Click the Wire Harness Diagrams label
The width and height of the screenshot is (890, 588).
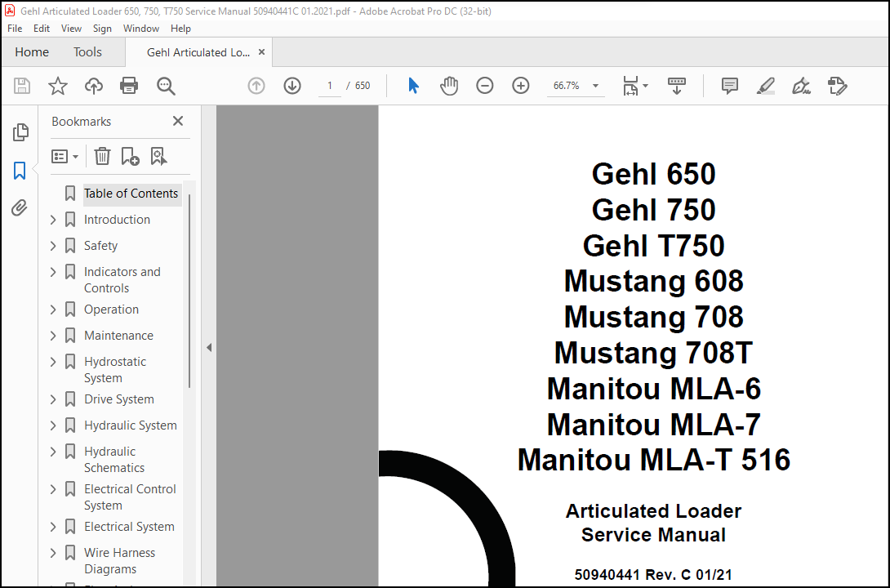point(119,561)
